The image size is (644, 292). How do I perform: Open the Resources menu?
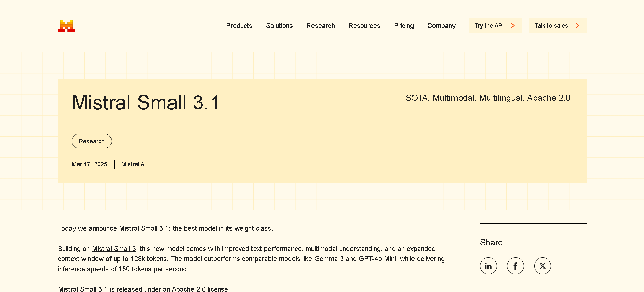click(364, 26)
